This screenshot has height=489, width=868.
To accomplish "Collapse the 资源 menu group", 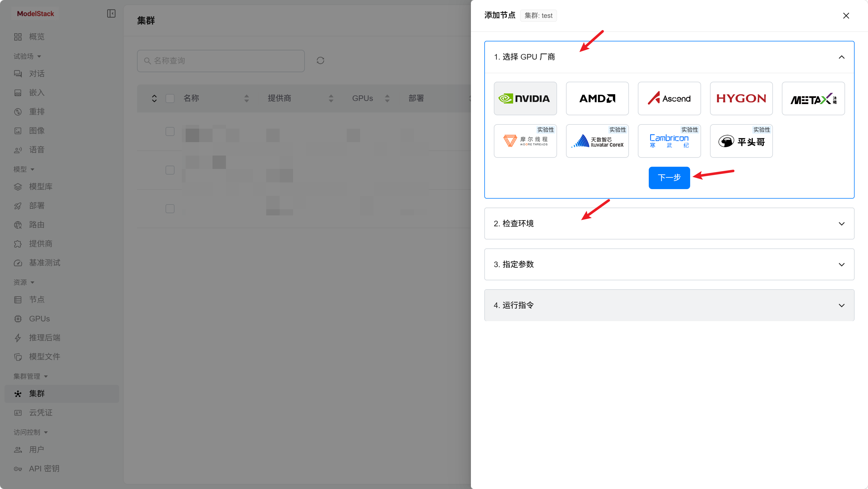I will pyautogui.click(x=24, y=283).
